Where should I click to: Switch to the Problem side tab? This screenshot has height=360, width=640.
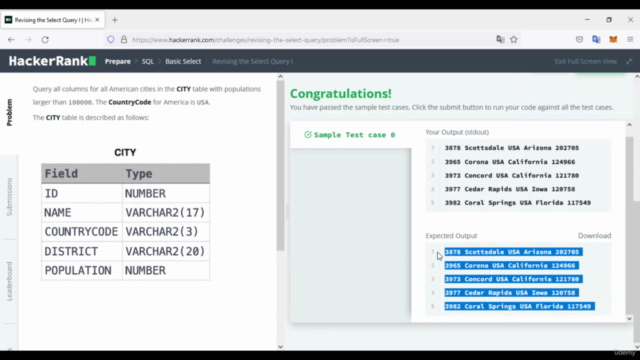pos(9,112)
